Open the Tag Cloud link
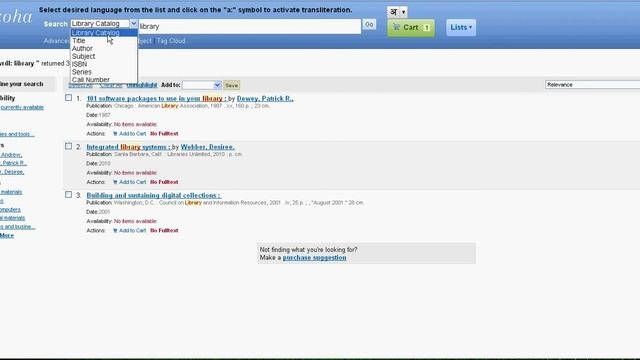 (x=171, y=41)
